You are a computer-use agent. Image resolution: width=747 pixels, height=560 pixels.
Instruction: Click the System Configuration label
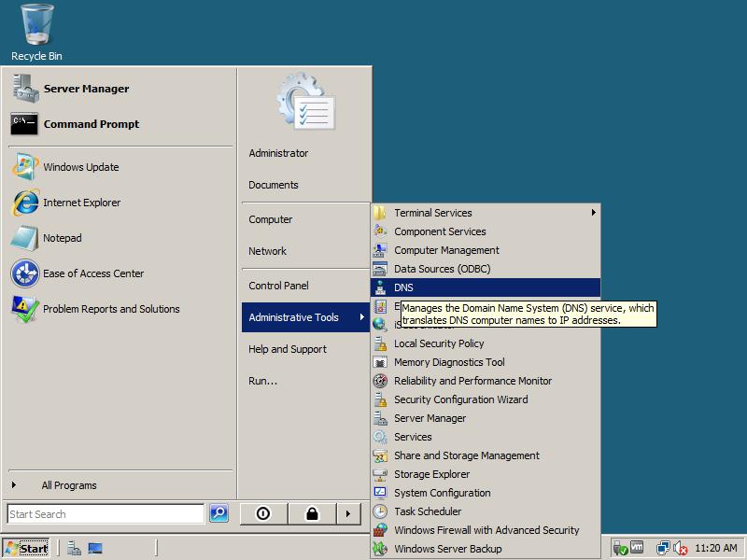pyautogui.click(x=442, y=493)
